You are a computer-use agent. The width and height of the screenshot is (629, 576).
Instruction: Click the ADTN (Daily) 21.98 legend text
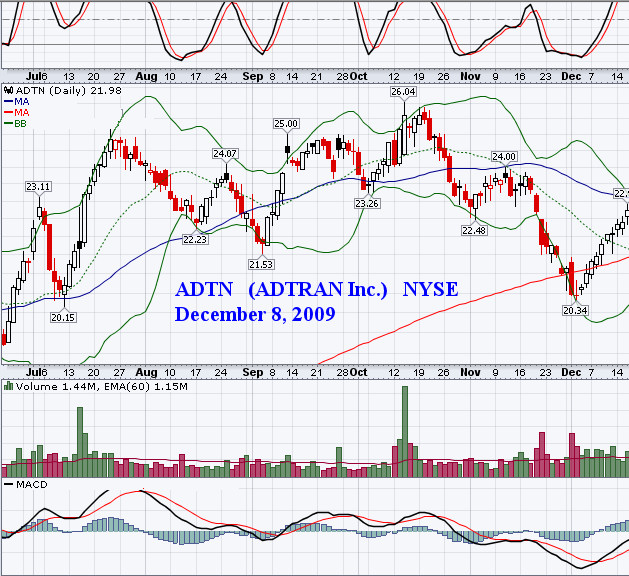69,91
